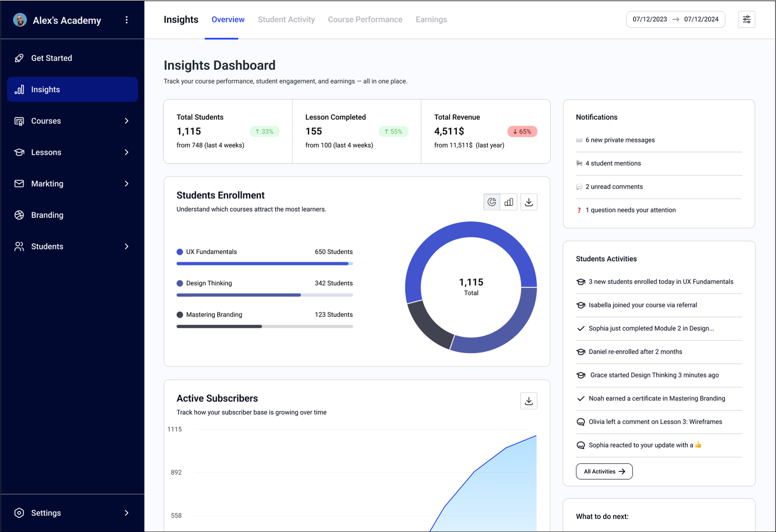776x532 pixels.
Task: Click the Insights bar chart sidebar icon
Action: [x=19, y=89]
